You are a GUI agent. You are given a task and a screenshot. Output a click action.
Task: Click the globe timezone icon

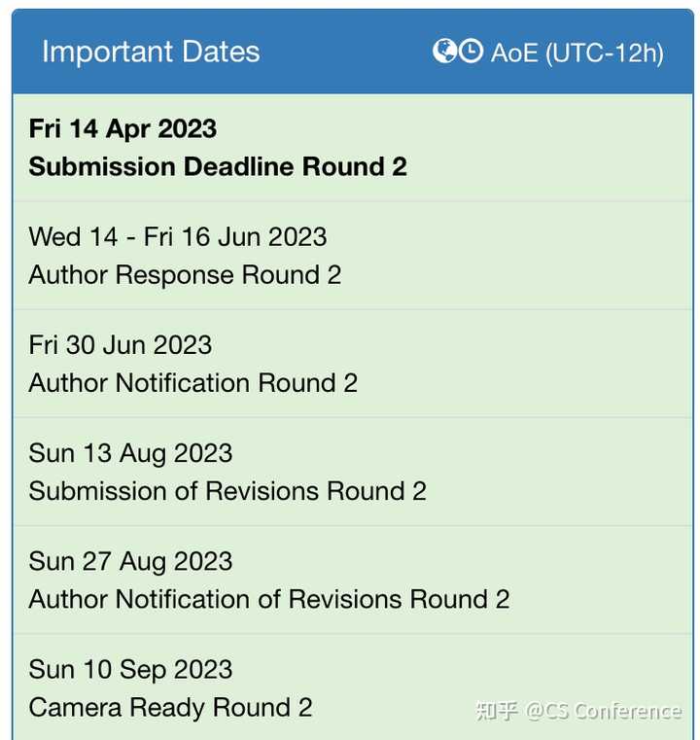pos(444,52)
